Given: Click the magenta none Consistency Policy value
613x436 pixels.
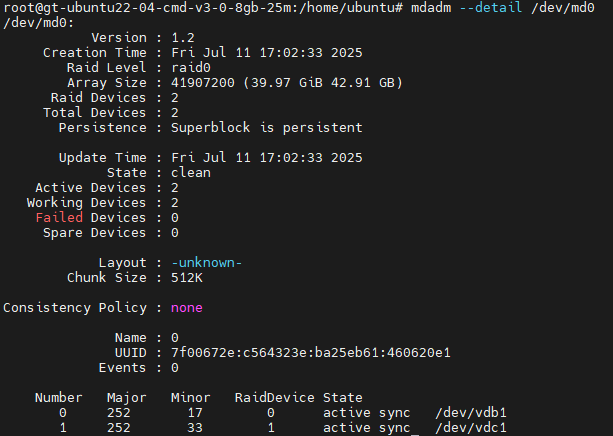Looking at the screenshot, I should 186,308.
